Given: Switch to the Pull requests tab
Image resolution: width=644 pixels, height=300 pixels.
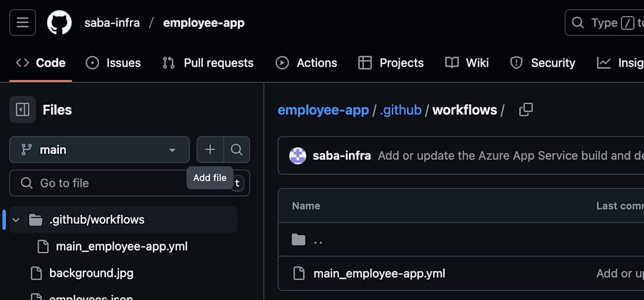Looking at the screenshot, I should (208, 63).
